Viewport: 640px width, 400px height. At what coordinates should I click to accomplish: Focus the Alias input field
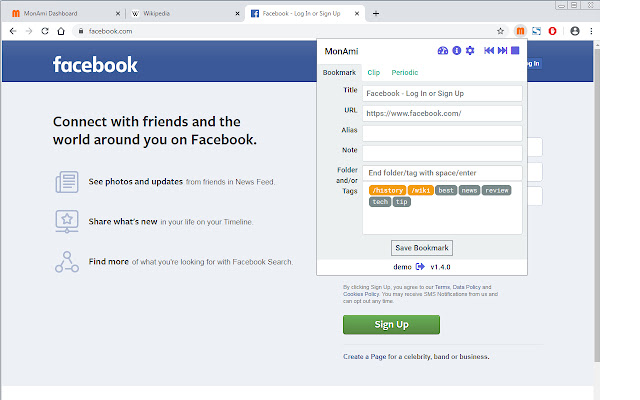coord(442,133)
